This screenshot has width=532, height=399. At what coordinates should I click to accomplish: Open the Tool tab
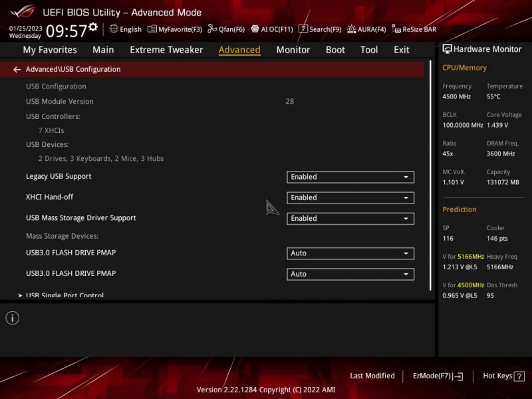(369, 50)
